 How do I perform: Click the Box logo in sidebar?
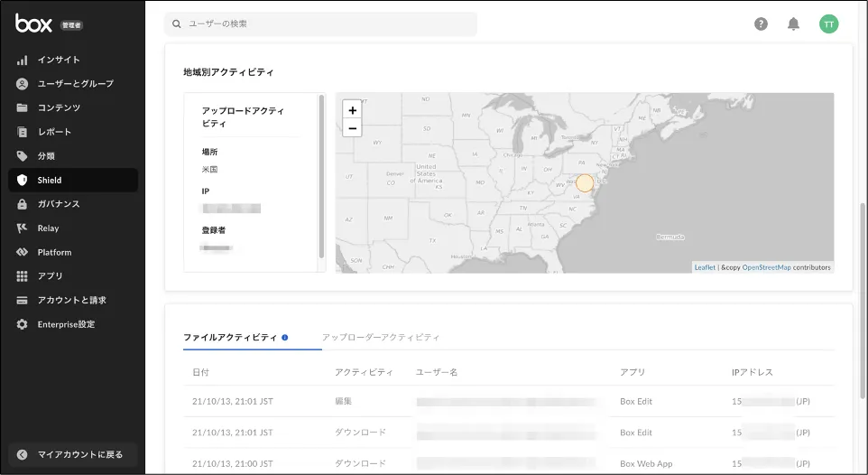click(33, 24)
